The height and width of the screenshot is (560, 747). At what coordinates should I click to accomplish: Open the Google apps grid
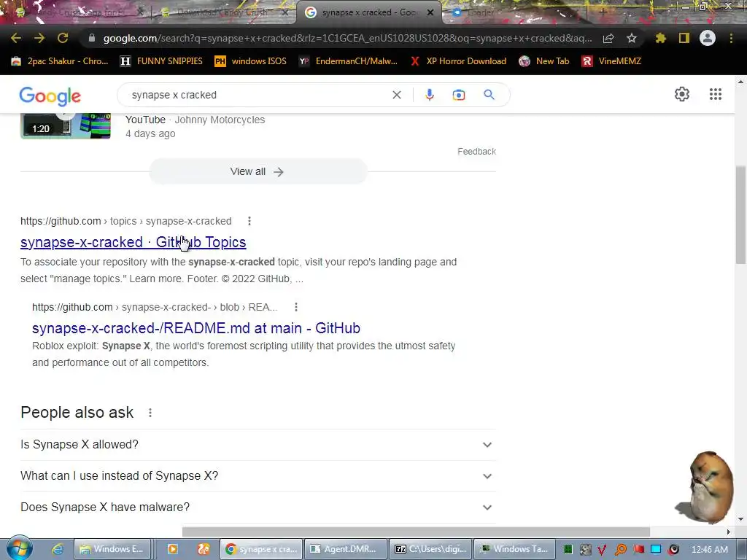(x=716, y=94)
